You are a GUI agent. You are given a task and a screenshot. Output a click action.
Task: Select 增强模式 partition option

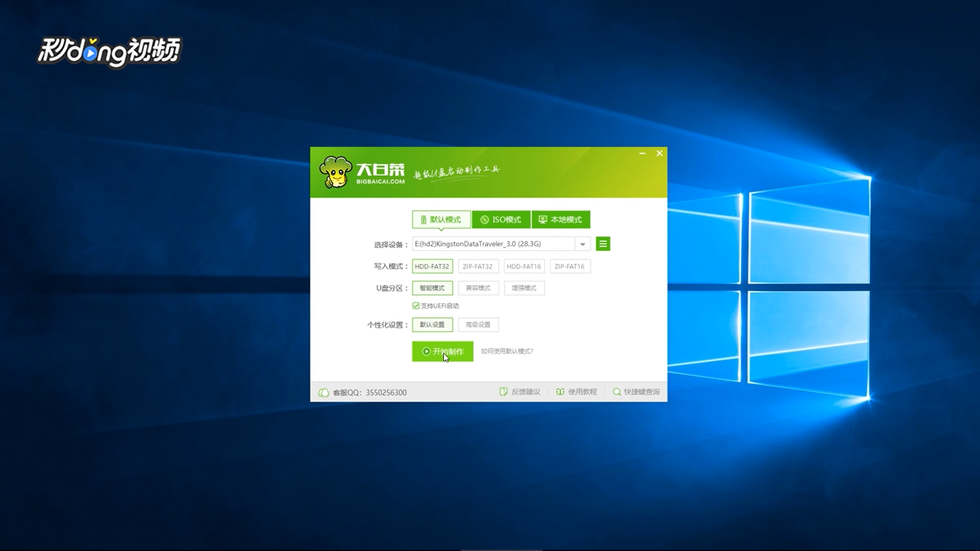tap(524, 288)
